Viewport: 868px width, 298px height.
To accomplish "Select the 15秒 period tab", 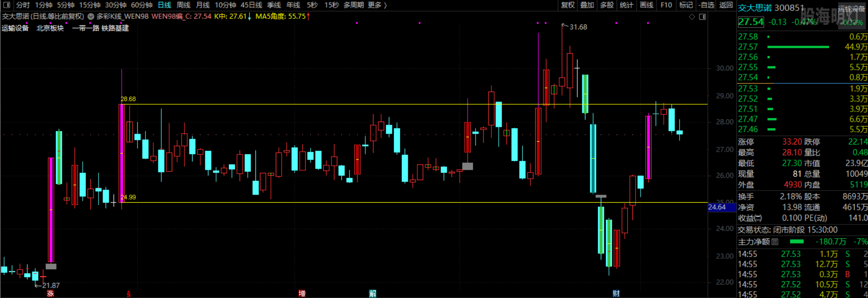I will coord(331,5).
